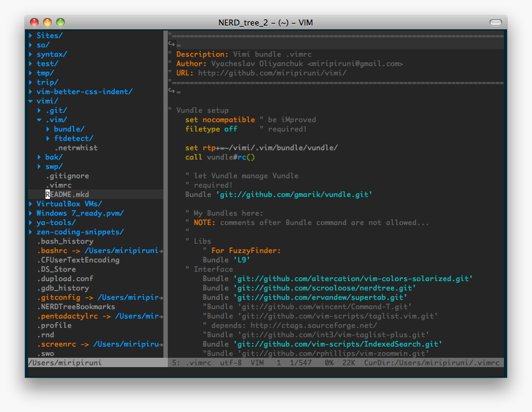Expand the test/ folder arrow
The height and width of the screenshot is (412, 532).
click(x=31, y=64)
